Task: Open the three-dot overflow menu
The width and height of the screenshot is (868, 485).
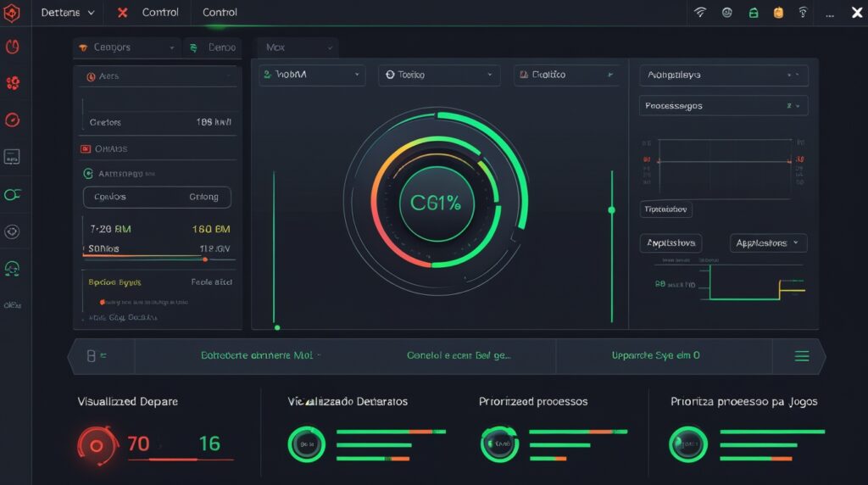Action: (x=829, y=15)
